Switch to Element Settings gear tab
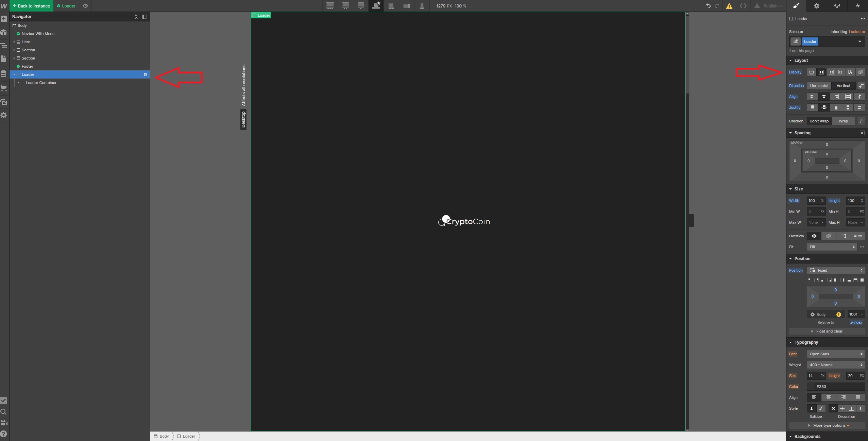The width and height of the screenshot is (868, 441). pos(817,6)
